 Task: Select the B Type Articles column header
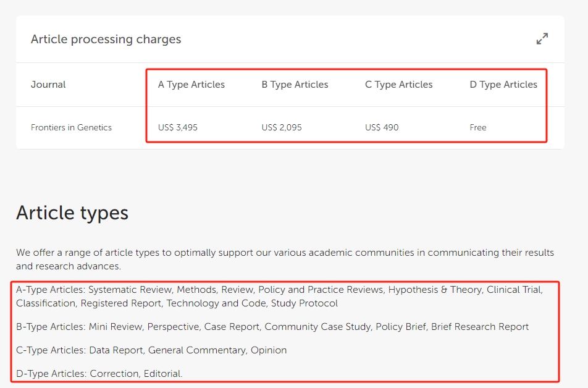(x=295, y=85)
